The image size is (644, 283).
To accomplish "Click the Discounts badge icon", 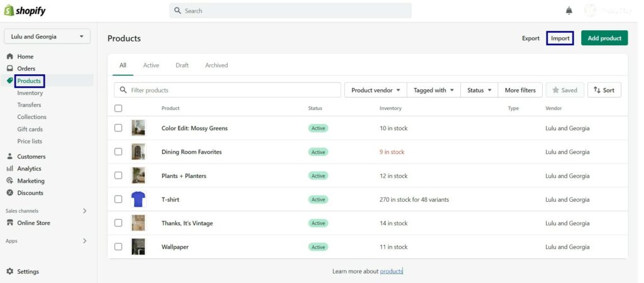I will click(10, 192).
